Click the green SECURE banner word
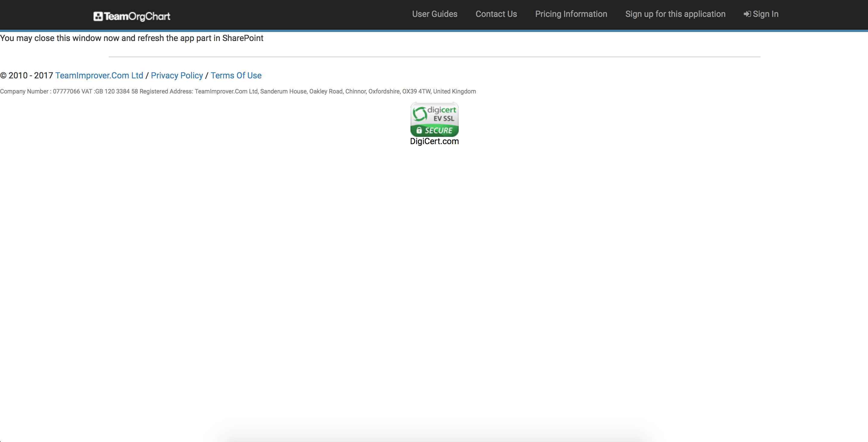The width and height of the screenshot is (868, 442). point(439,130)
